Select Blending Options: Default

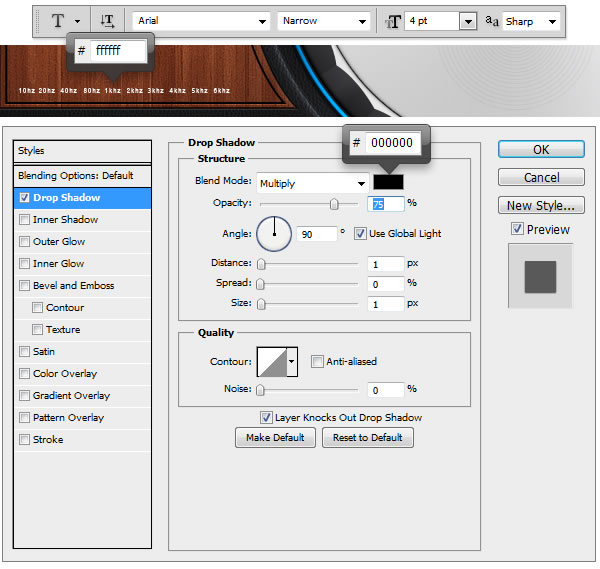click(82, 176)
